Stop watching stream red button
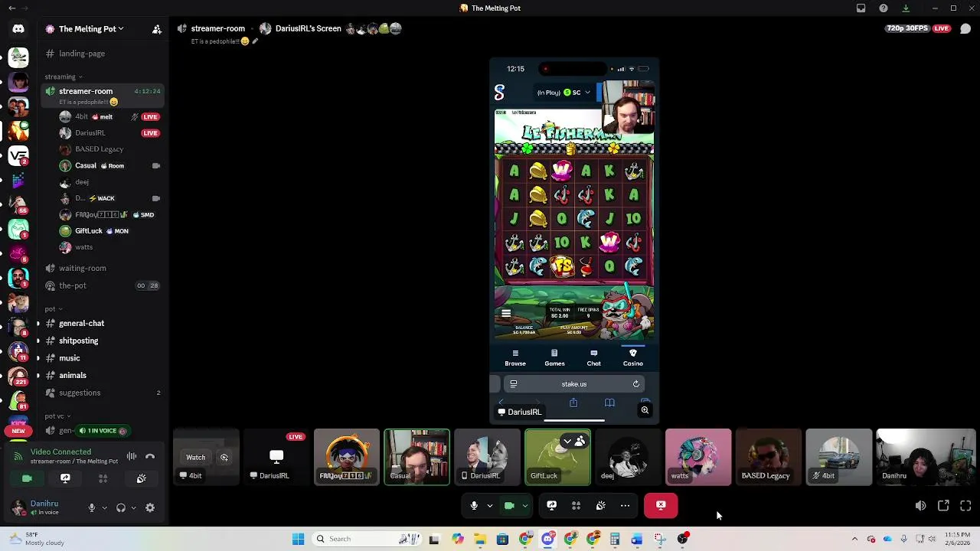980x551 pixels. pyautogui.click(x=661, y=505)
